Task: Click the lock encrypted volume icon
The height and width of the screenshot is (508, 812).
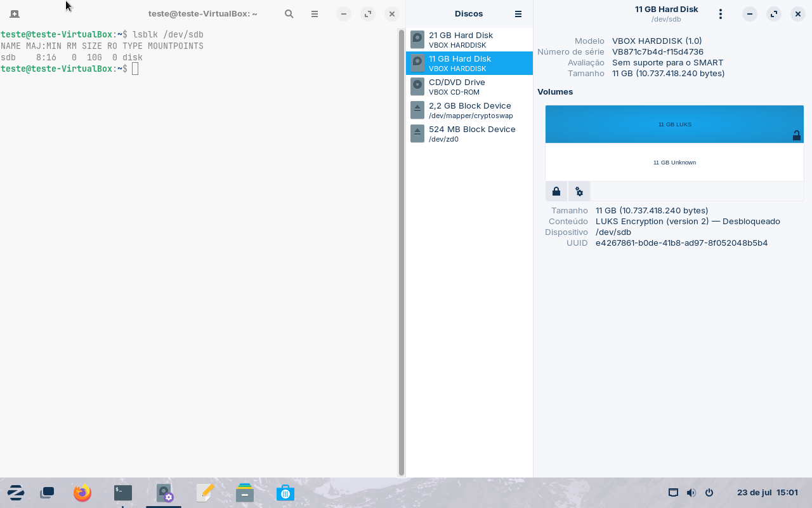Action: pos(556,191)
